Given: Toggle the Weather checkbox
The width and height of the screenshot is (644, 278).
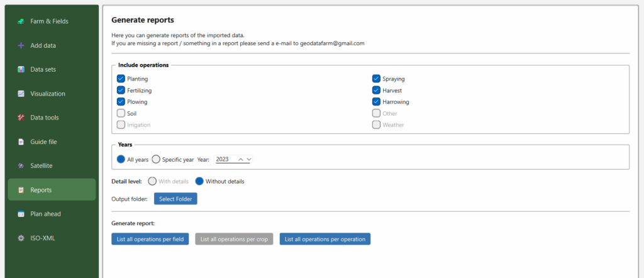Looking at the screenshot, I should pyautogui.click(x=376, y=125).
